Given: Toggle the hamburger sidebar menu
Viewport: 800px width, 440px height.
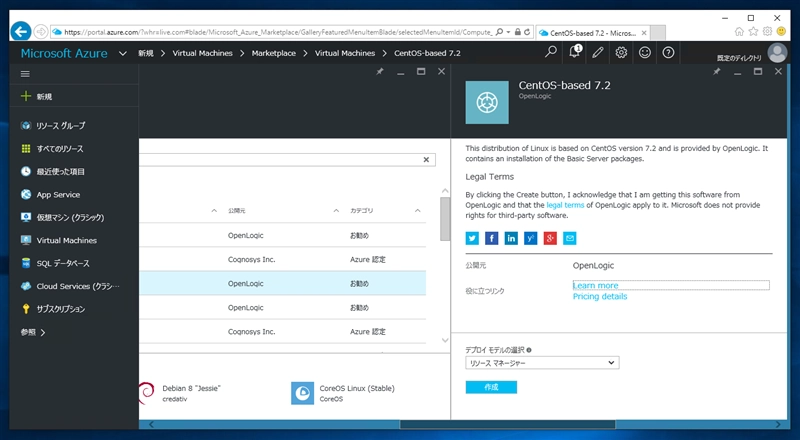Looking at the screenshot, I should (x=25, y=74).
